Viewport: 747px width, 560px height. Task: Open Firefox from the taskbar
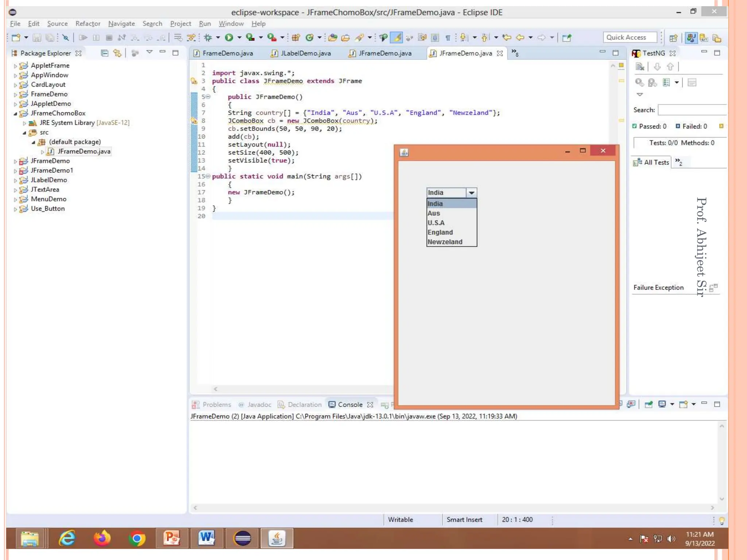102,538
